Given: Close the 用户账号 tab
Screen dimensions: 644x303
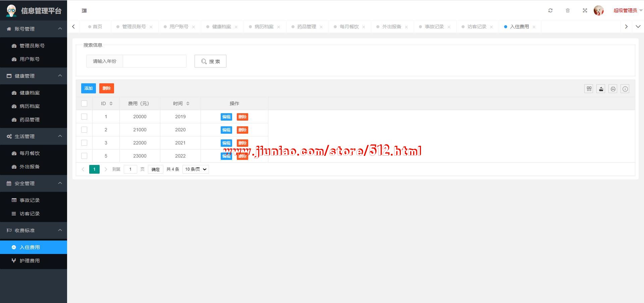Looking at the screenshot, I should pos(194,27).
